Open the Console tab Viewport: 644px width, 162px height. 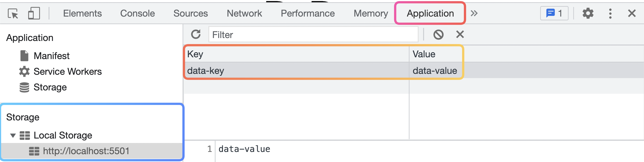[x=137, y=13]
